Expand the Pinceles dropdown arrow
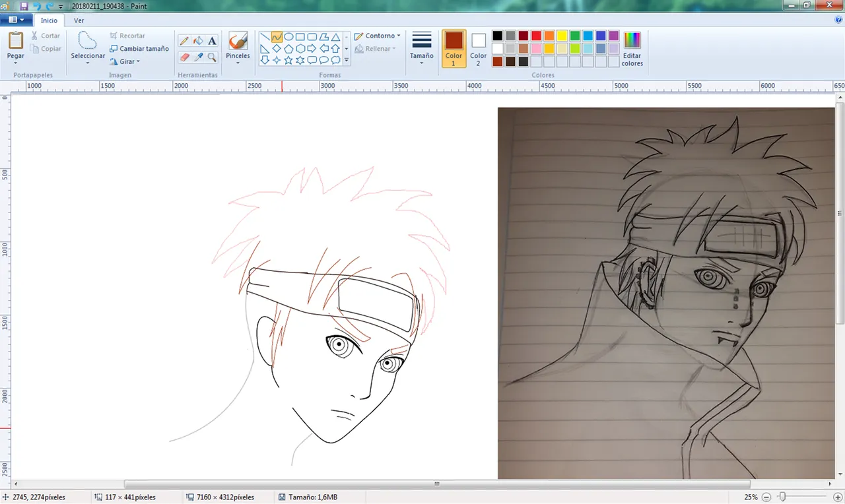The image size is (845, 504). pyautogui.click(x=238, y=63)
